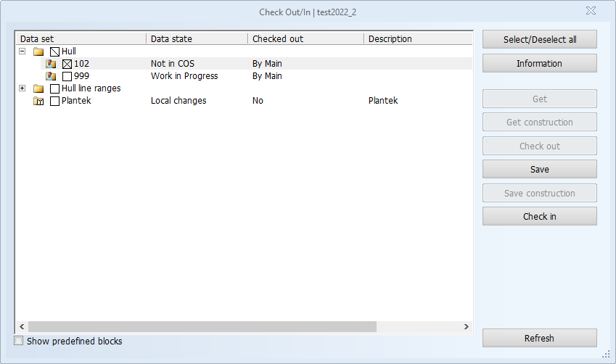Refresh the data set list
Viewport: 616px width, 364px height.
[x=539, y=338]
